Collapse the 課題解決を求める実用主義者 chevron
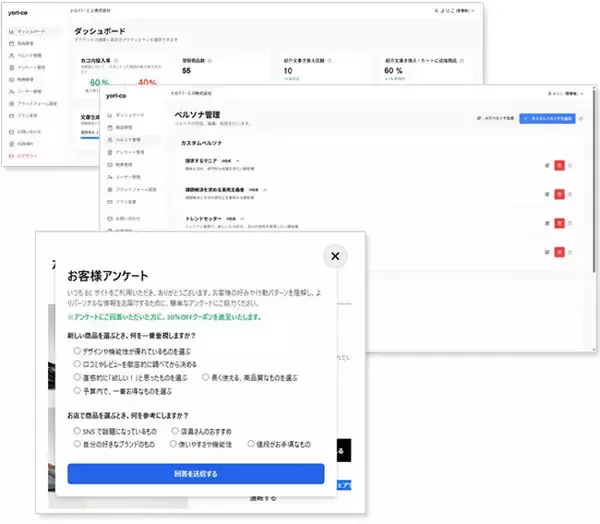 pos(265,187)
